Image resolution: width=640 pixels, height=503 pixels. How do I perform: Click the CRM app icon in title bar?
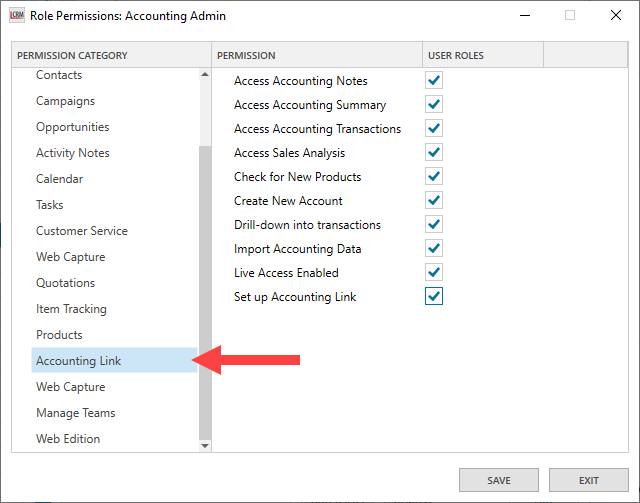pyautogui.click(x=16, y=16)
